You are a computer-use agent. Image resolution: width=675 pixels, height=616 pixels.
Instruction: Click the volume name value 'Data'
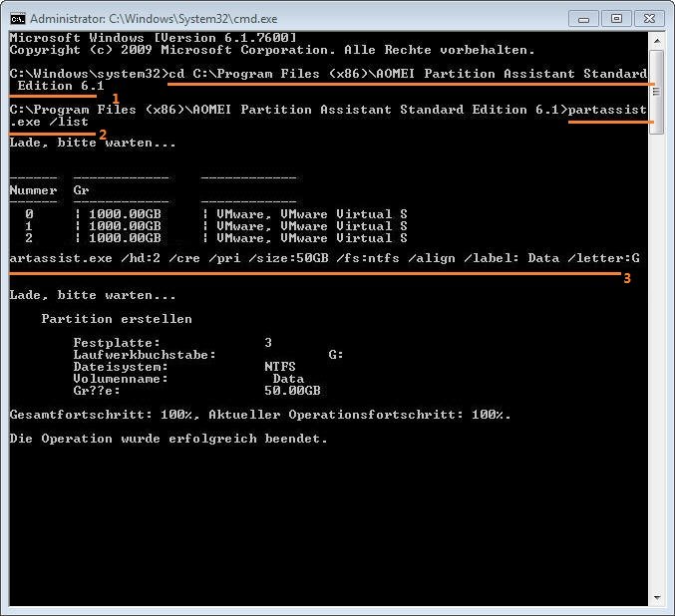[x=288, y=379]
